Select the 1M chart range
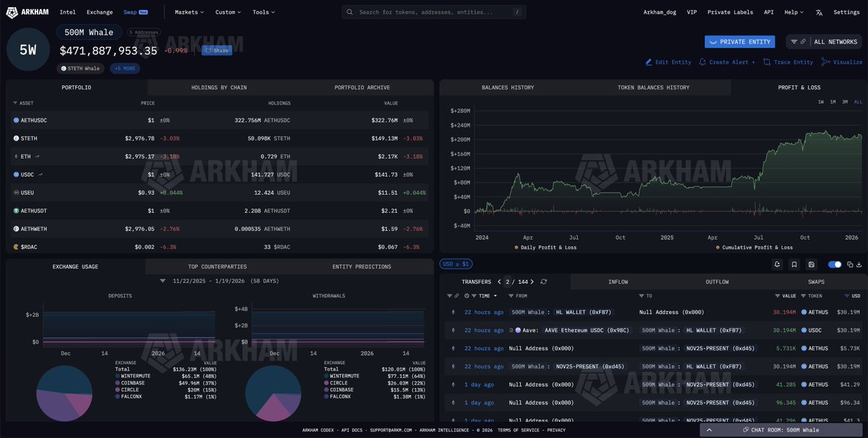Viewport: 868px width, 438px height. click(x=833, y=102)
